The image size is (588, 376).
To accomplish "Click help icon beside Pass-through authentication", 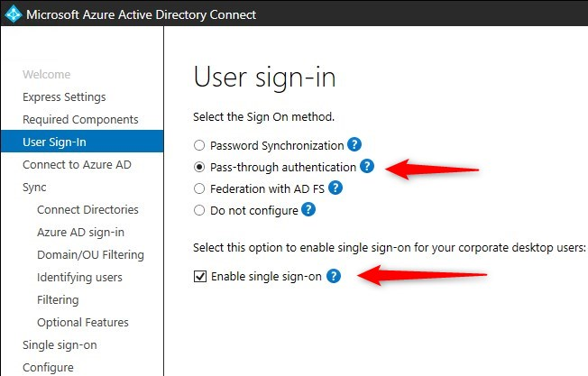I will coord(367,166).
